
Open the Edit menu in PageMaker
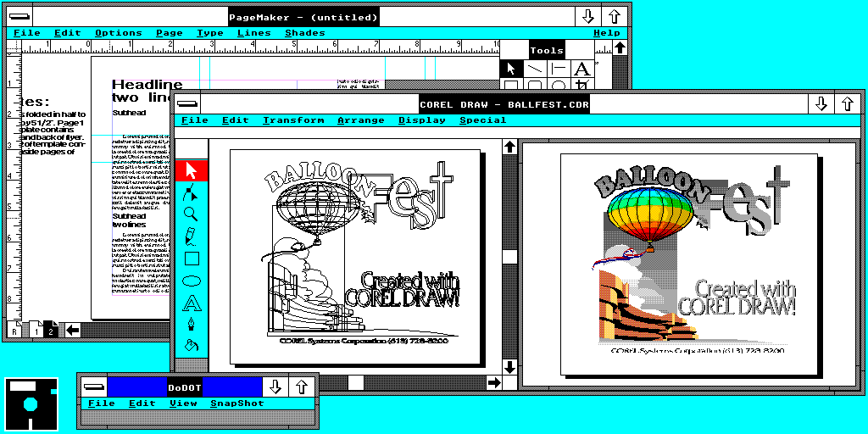(x=68, y=33)
